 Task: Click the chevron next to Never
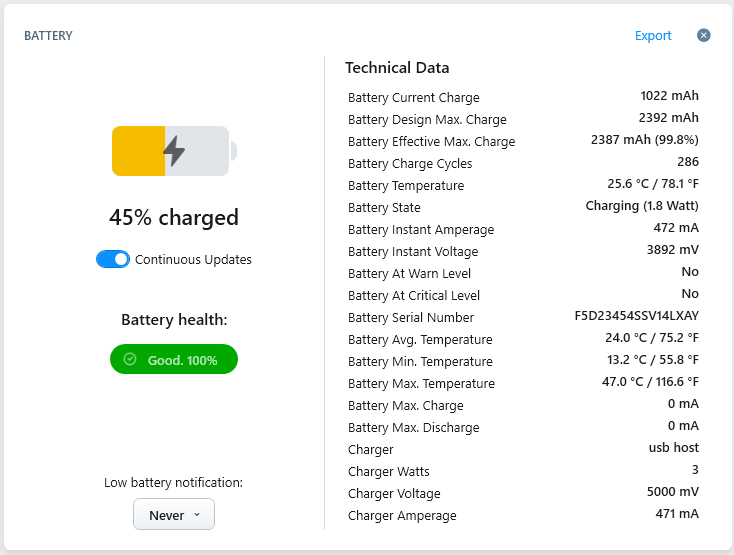pos(197,515)
